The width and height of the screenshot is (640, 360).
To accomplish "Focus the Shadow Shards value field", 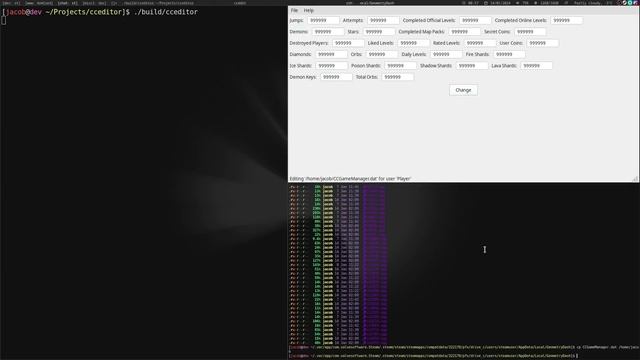I will [472, 66].
